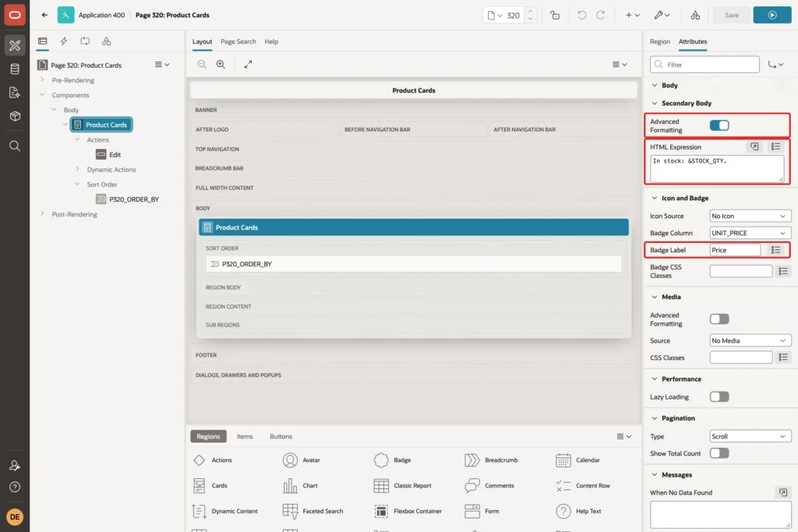The height and width of the screenshot is (532, 798).
Task: Open editor for When No Data Found
Action: coord(782,492)
